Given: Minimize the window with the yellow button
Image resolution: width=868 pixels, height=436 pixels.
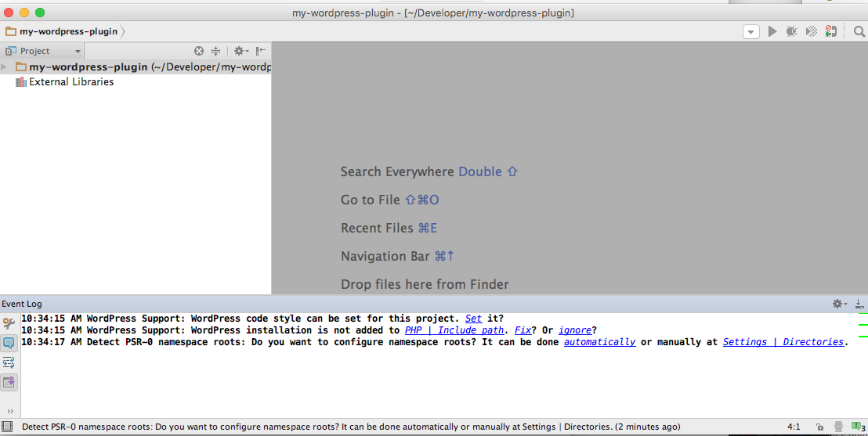Looking at the screenshot, I should click(24, 13).
